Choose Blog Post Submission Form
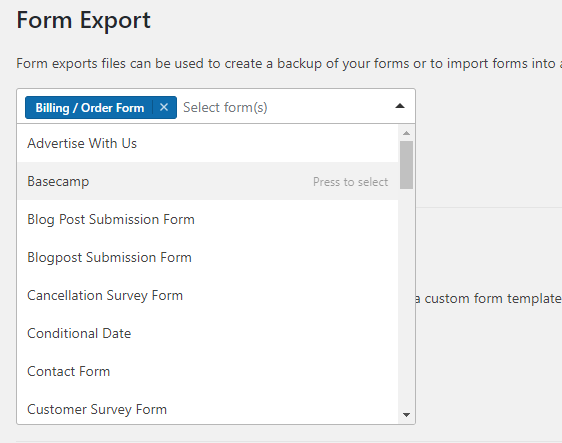This screenshot has width=562, height=443. pos(208,219)
